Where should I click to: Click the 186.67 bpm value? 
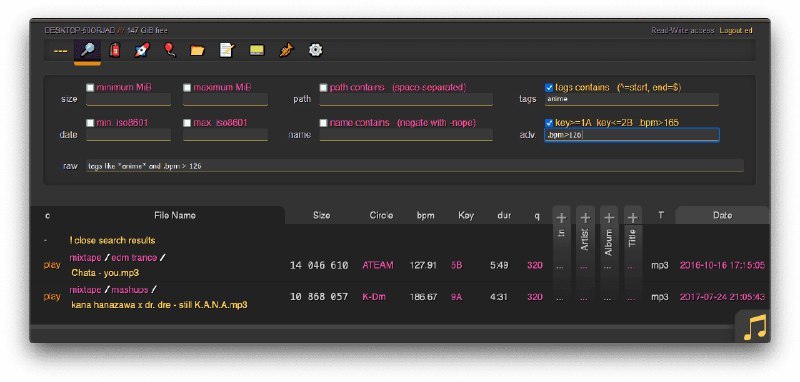pyautogui.click(x=423, y=297)
